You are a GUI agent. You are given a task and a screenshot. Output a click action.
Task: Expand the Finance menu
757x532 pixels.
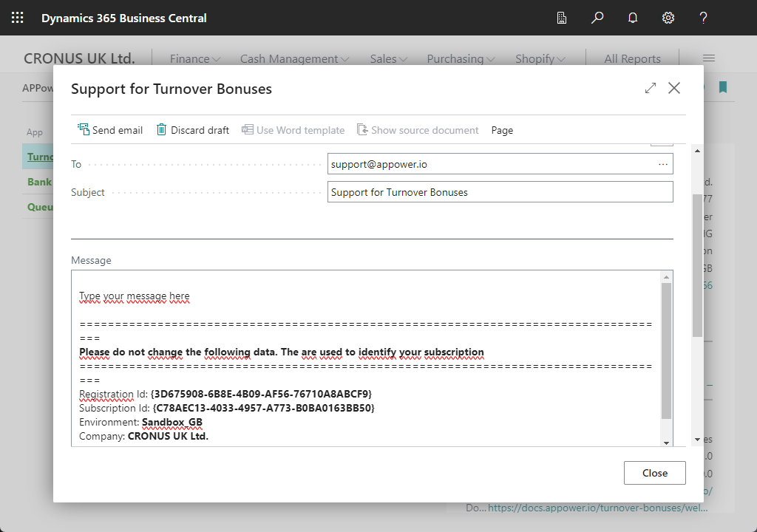pos(194,59)
